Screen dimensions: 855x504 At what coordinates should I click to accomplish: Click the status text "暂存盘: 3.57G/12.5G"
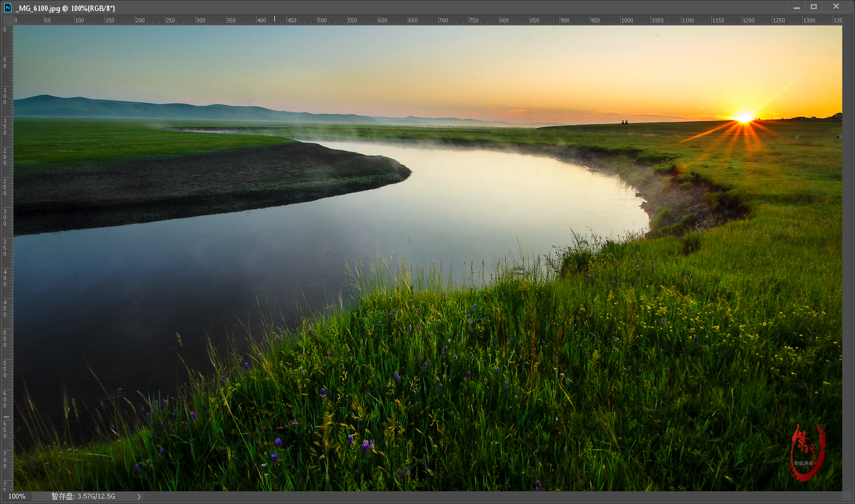click(83, 496)
